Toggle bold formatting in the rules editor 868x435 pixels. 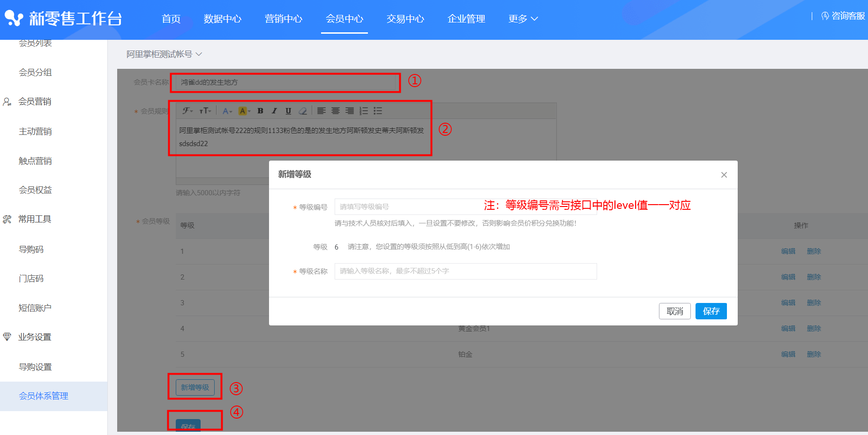coord(260,111)
